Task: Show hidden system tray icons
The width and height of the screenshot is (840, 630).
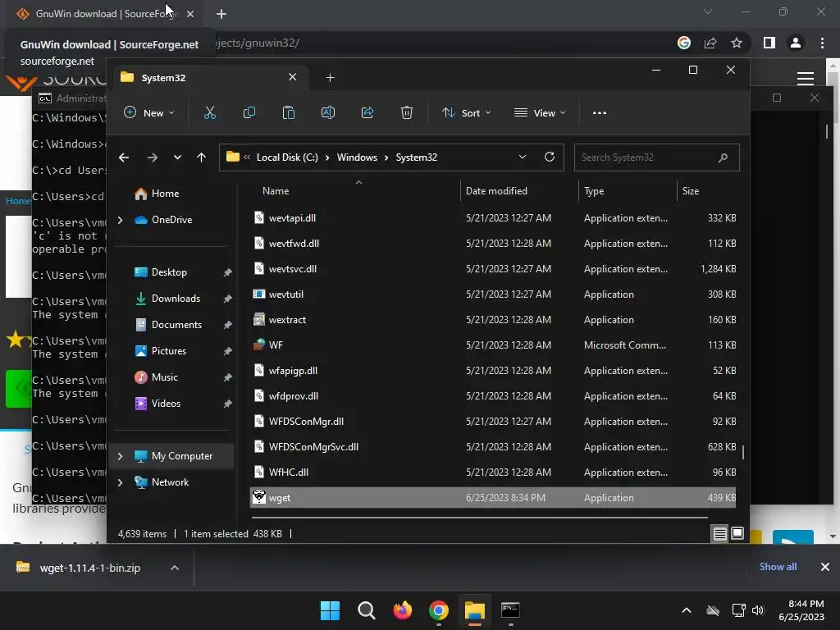Action: (687, 610)
